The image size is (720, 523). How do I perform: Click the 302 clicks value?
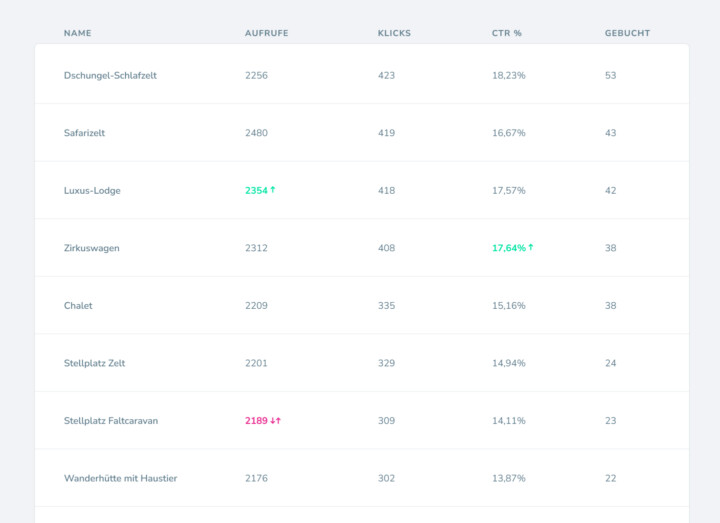point(386,478)
